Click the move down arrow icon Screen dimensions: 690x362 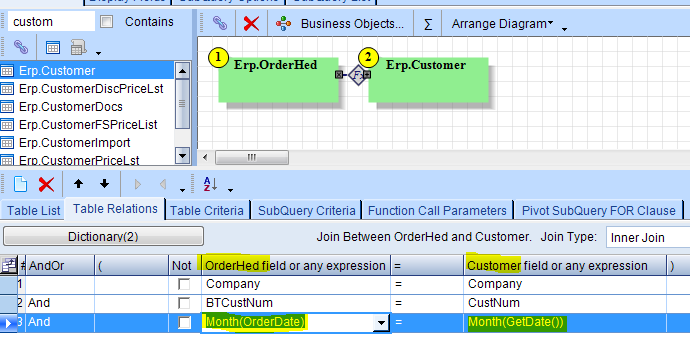pyautogui.click(x=104, y=184)
